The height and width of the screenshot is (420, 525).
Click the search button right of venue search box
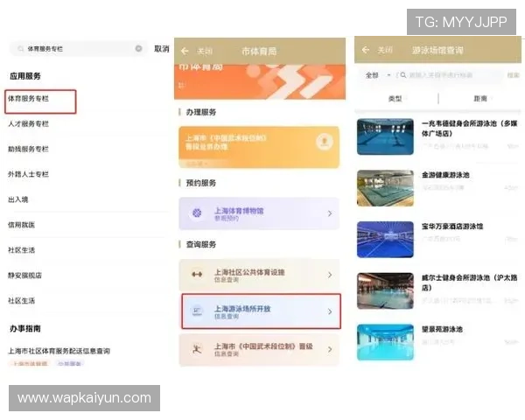pyautogui.click(x=513, y=75)
